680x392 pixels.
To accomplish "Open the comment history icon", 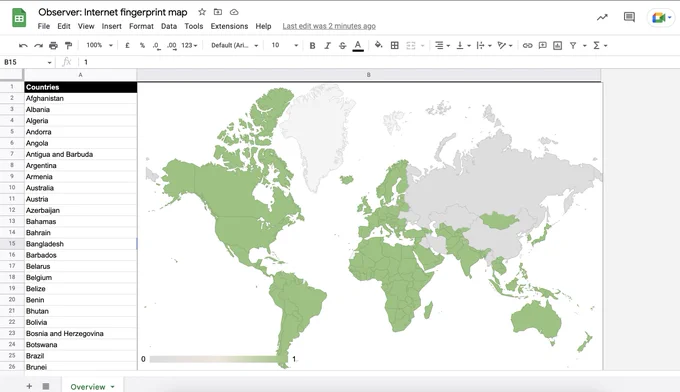I will (629, 17).
